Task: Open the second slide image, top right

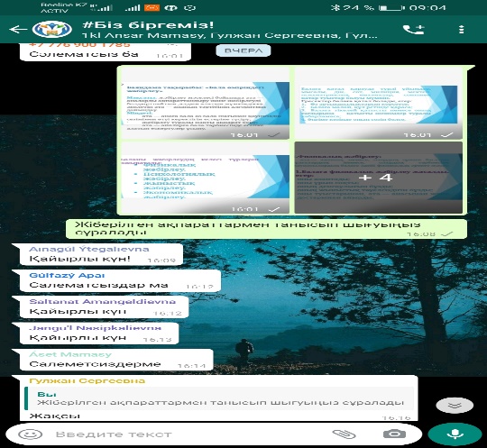Action: 378,104
